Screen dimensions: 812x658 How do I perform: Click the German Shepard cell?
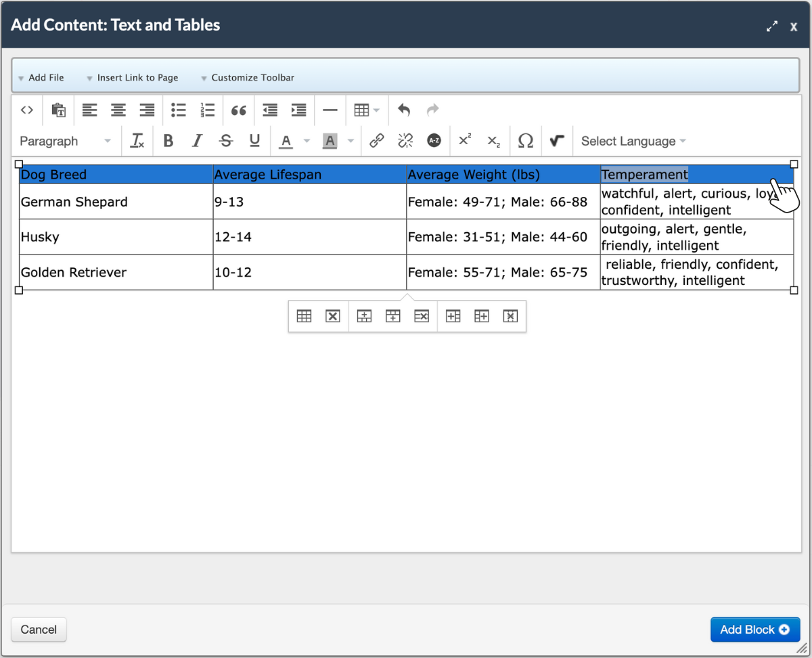click(116, 202)
